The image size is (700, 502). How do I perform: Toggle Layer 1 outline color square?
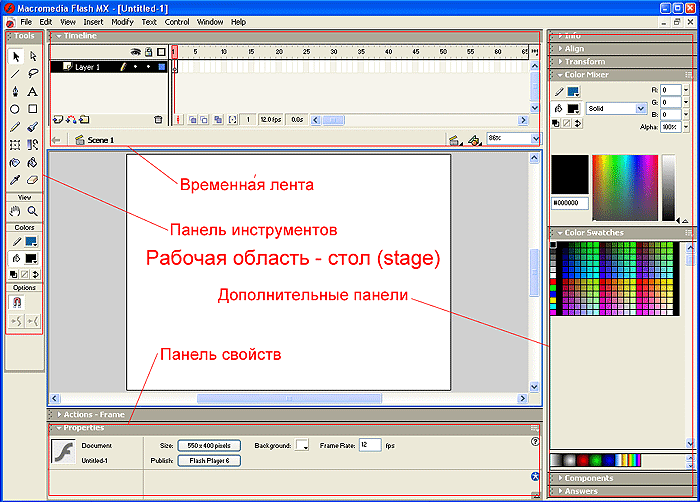coord(162,67)
